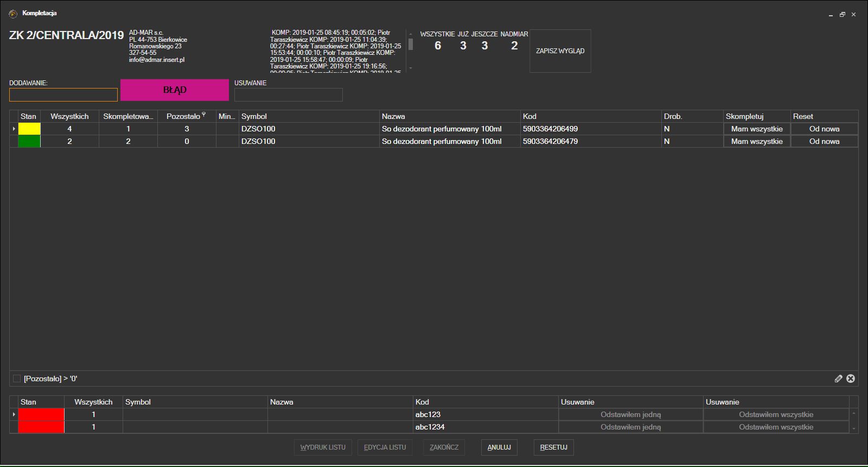Click the magenta BŁĄD button
The image size is (868, 467).
pyautogui.click(x=175, y=90)
